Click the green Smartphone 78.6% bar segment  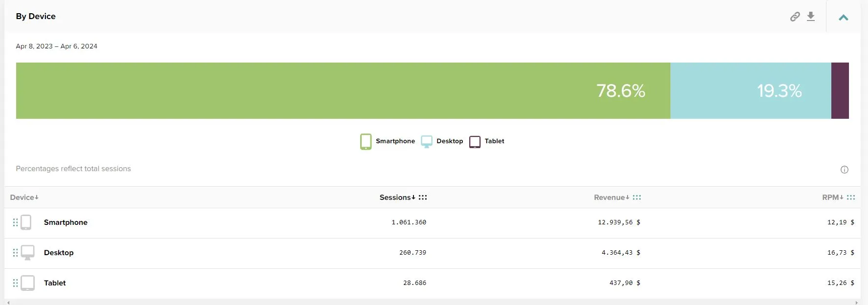[342, 90]
